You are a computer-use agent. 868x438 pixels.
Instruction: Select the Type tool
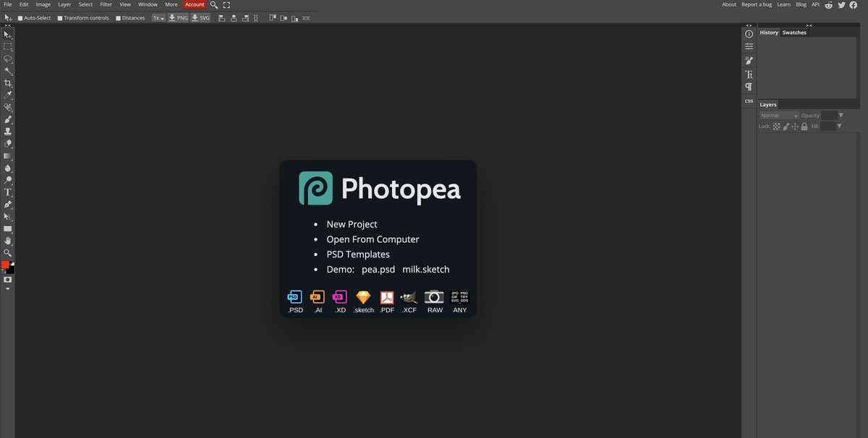pos(8,192)
